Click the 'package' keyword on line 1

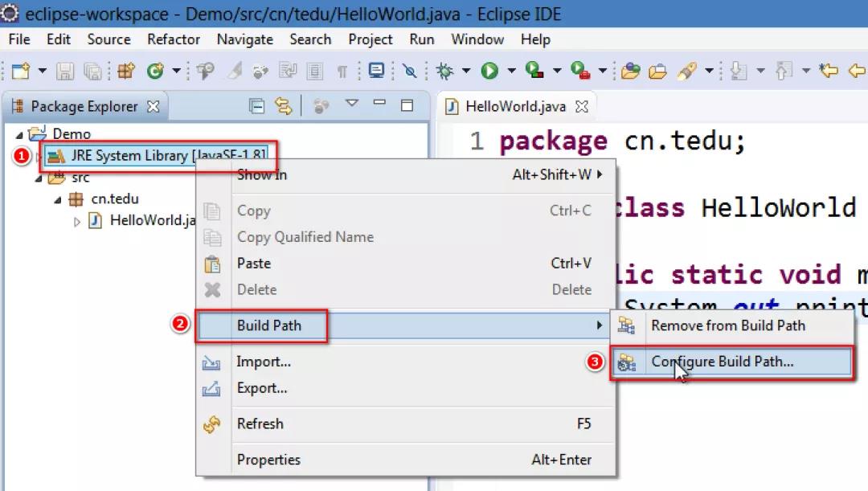[553, 142]
